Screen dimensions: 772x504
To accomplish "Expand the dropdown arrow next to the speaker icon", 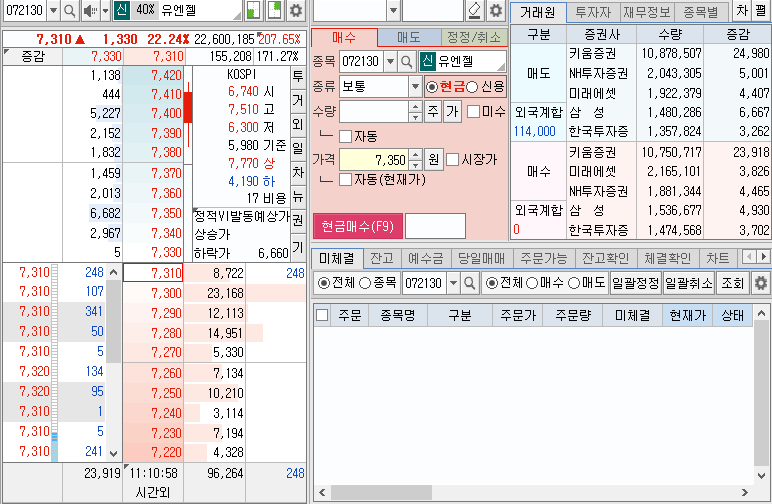I will [105, 10].
